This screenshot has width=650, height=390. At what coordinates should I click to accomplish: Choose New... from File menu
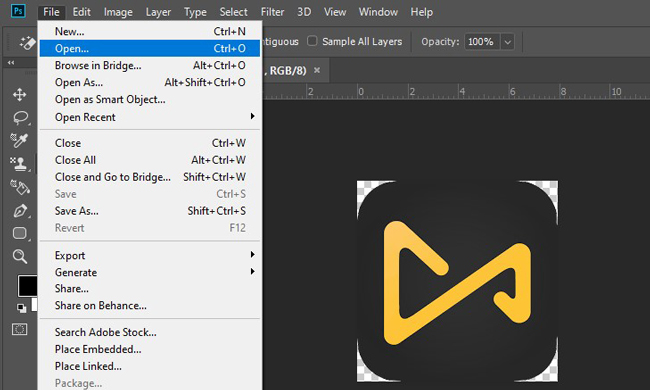pos(150,31)
